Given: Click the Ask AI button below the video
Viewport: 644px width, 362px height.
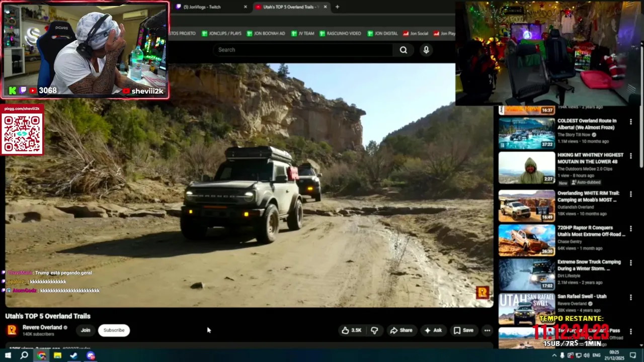Looking at the screenshot, I should coord(433,330).
